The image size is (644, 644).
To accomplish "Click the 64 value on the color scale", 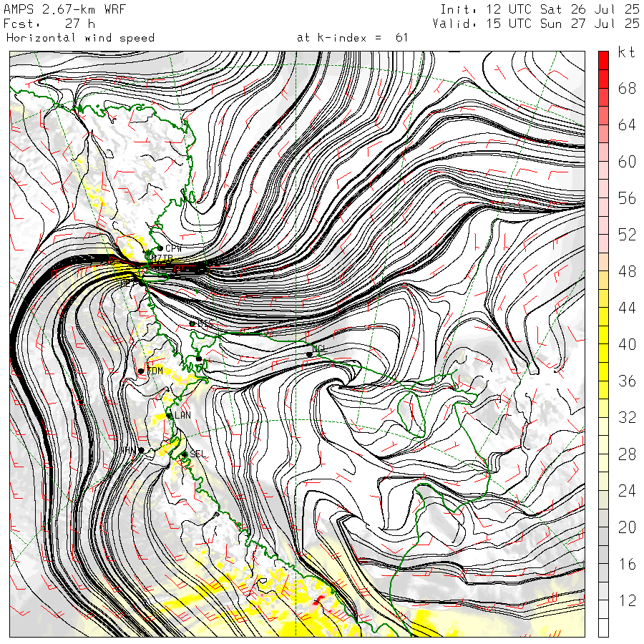I will (627, 125).
